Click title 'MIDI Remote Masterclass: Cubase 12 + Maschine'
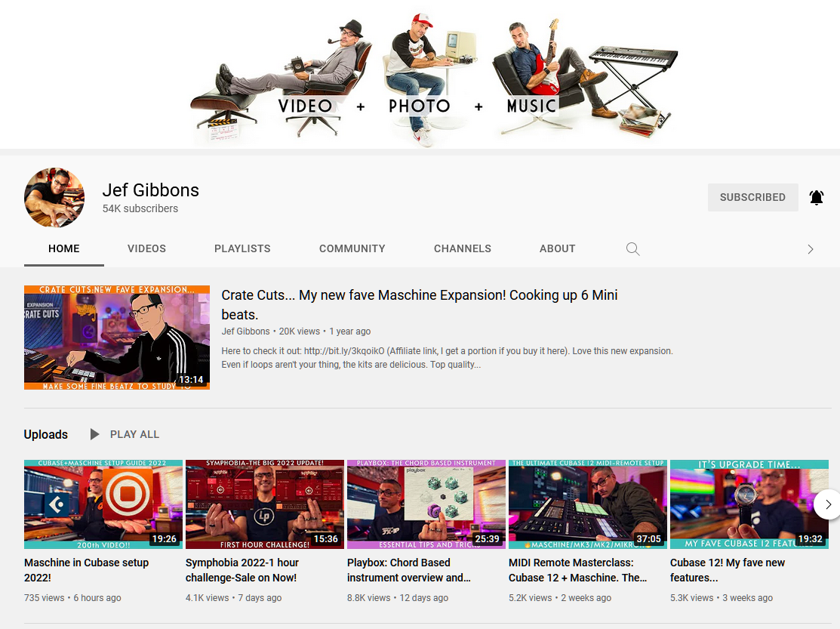Screen dimensions: 840x629 click(x=577, y=570)
